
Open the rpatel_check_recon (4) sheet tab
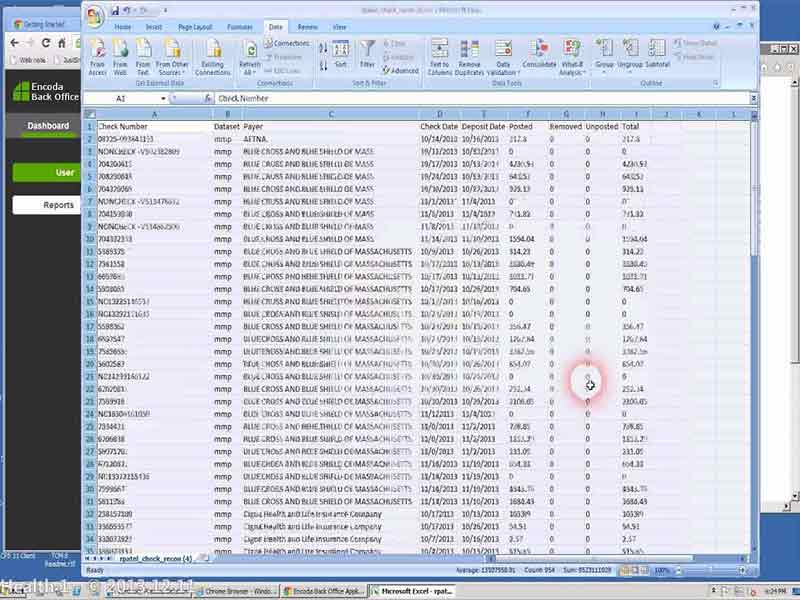(x=155, y=559)
